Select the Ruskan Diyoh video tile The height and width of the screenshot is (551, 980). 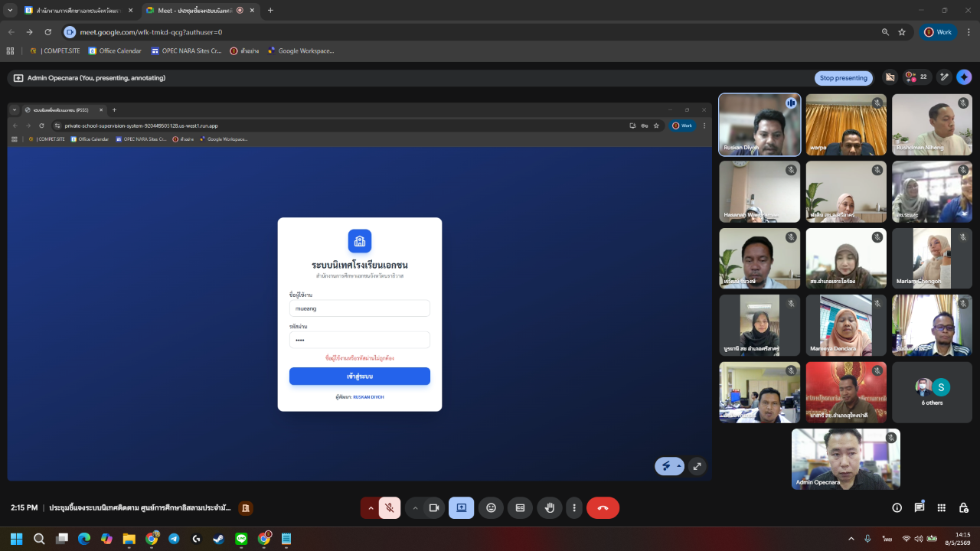759,125
